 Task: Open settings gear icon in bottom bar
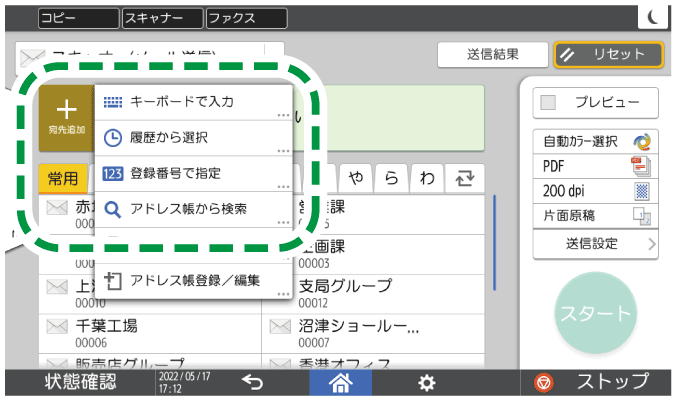click(x=426, y=383)
